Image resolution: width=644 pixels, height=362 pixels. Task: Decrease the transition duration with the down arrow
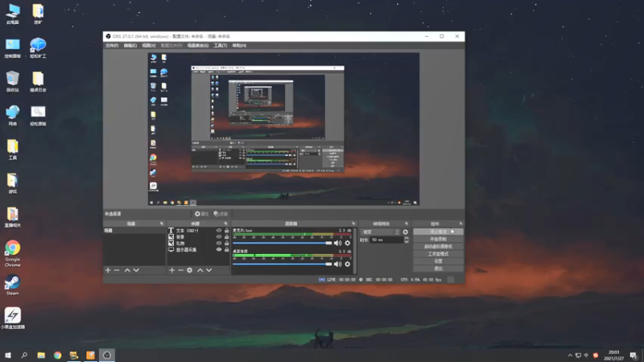[407, 242]
